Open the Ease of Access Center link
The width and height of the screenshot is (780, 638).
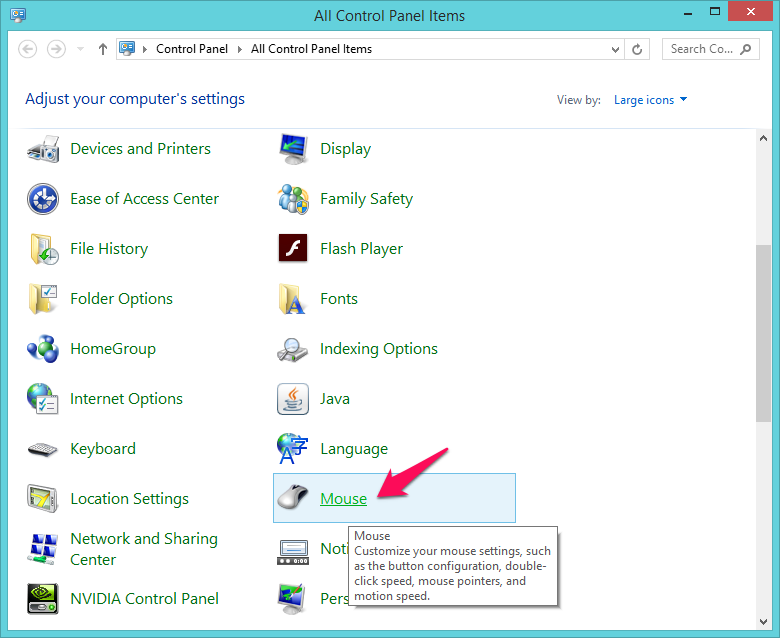tap(144, 199)
